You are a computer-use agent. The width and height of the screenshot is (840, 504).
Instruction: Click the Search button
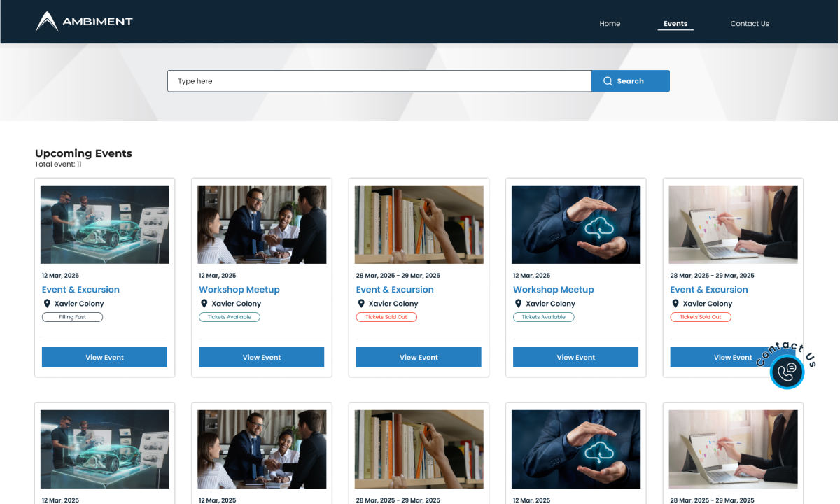pyautogui.click(x=631, y=81)
